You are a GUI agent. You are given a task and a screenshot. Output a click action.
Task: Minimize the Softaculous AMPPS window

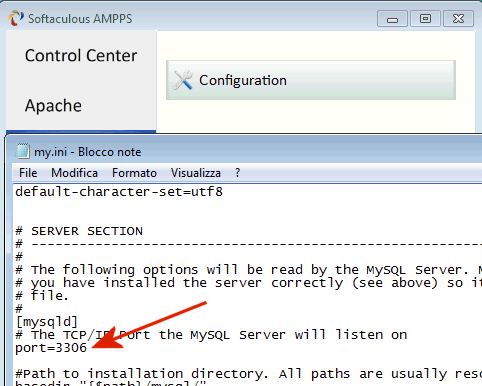pos(392,19)
